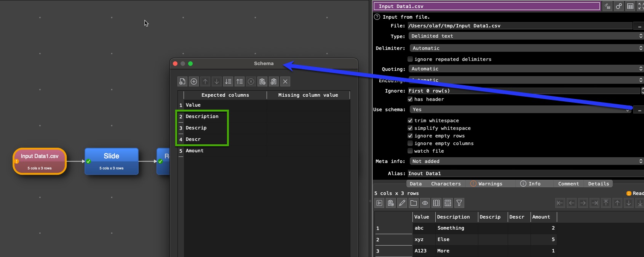Click new schema from file icon in Schema toolbar
Screen dimensions: 644x257
tap(182, 81)
